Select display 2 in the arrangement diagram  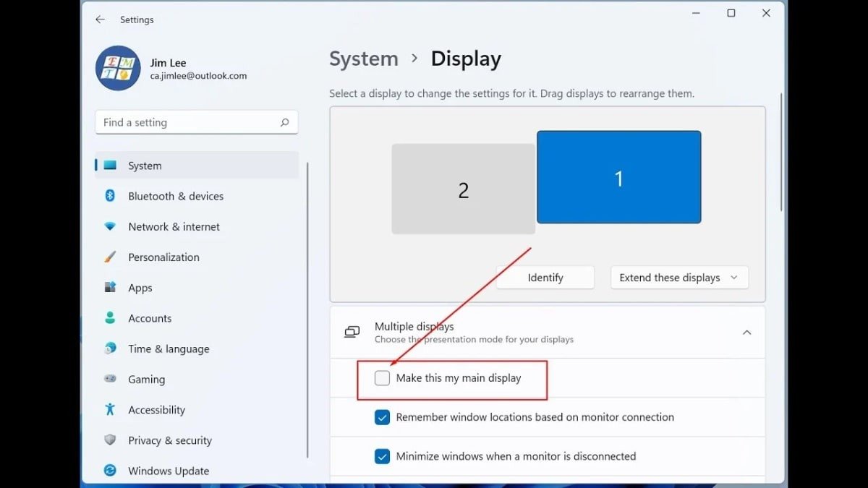[463, 189]
